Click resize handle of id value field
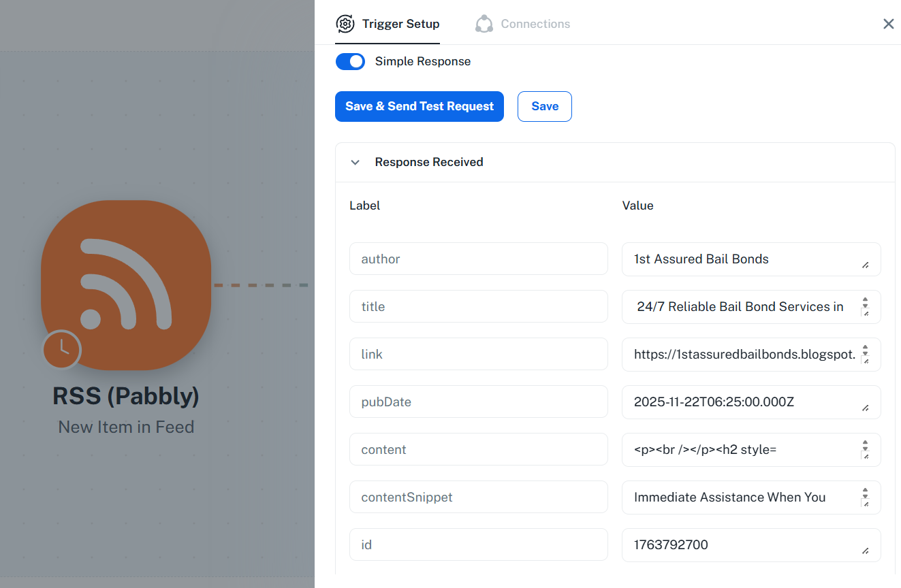Image resolution: width=901 pixels, height=588 pixels. coord(865,551)
